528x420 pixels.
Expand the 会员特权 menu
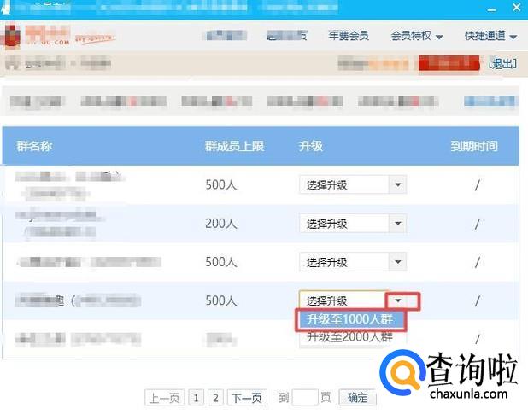pyautogui.click(x=416, y=36)
